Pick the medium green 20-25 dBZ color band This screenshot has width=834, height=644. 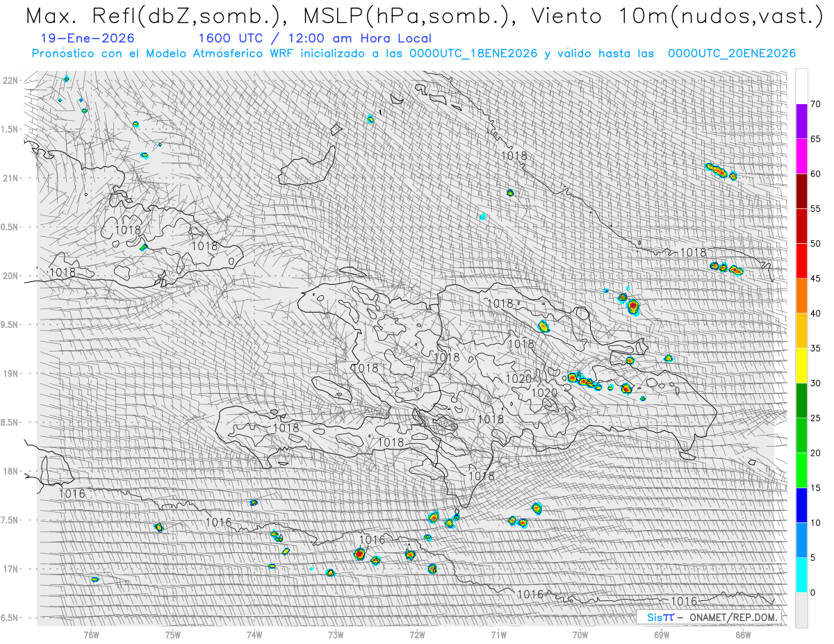click(x=801, y=436)
